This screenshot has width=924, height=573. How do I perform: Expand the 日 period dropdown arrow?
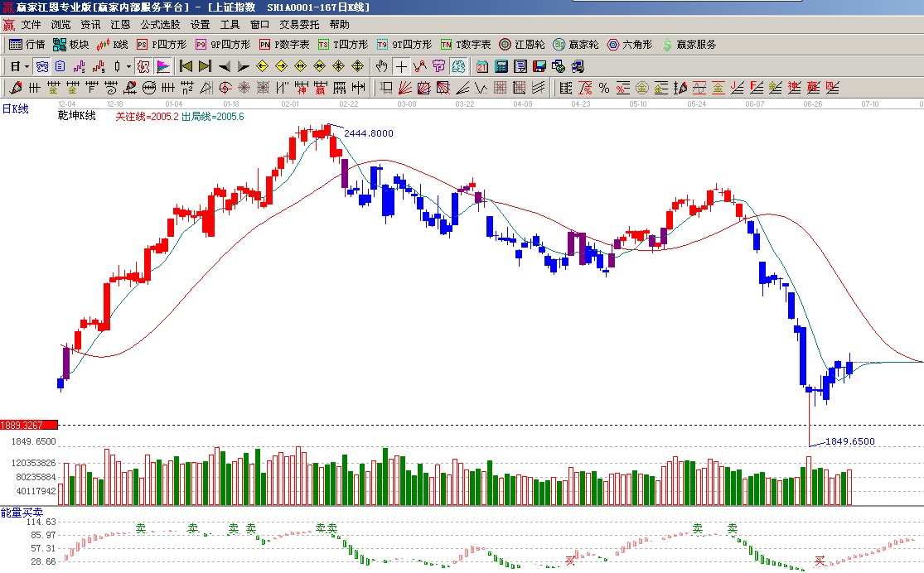27,66
